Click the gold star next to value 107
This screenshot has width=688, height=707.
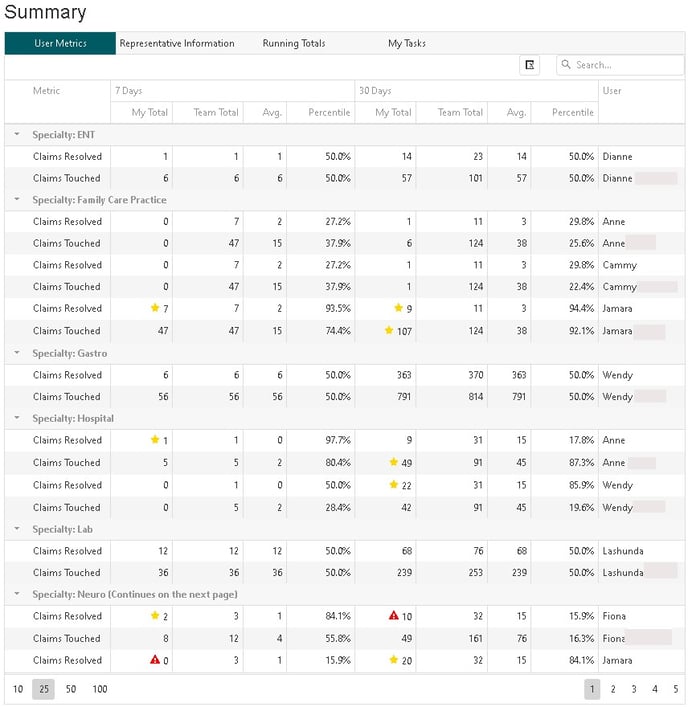click(389, 330)
